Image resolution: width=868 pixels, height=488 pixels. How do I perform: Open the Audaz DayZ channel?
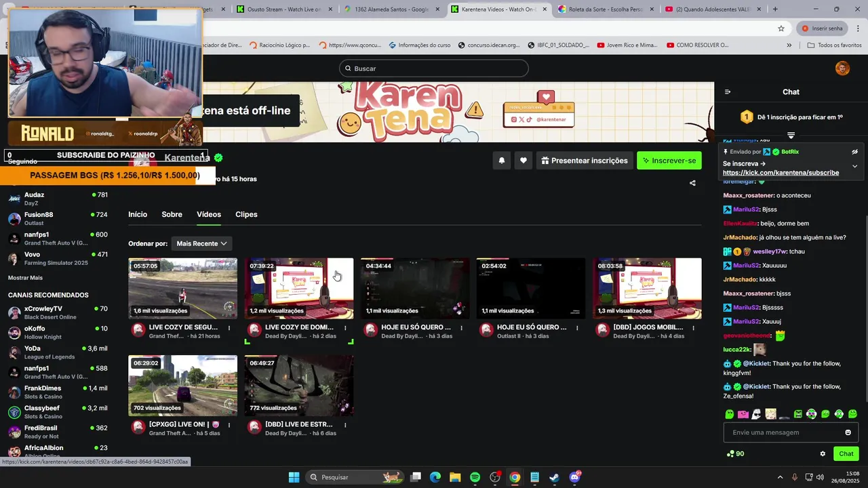coord(58,199)
